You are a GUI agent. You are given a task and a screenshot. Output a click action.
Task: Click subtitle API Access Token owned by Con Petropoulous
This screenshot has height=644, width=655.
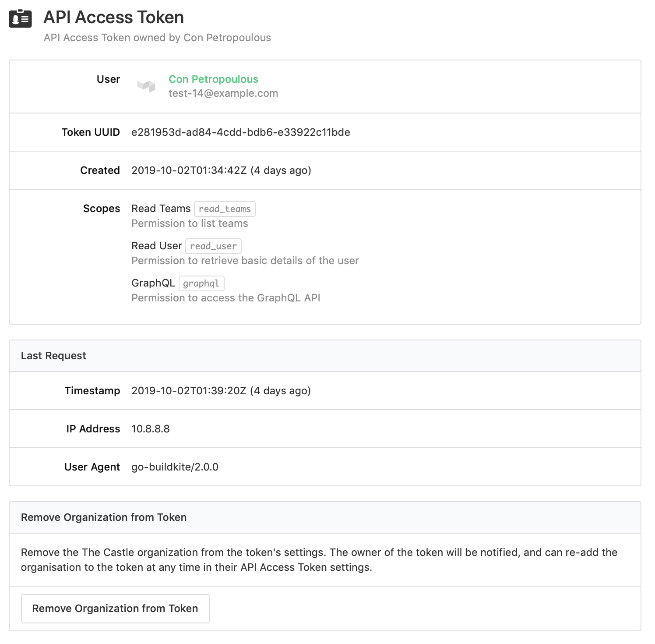pos(157,38)
